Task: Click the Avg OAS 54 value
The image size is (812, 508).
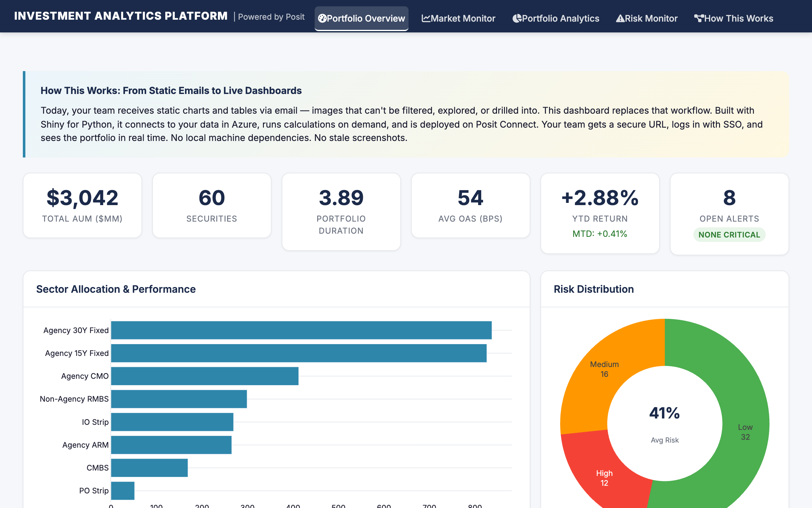Action: coord(470,197)
